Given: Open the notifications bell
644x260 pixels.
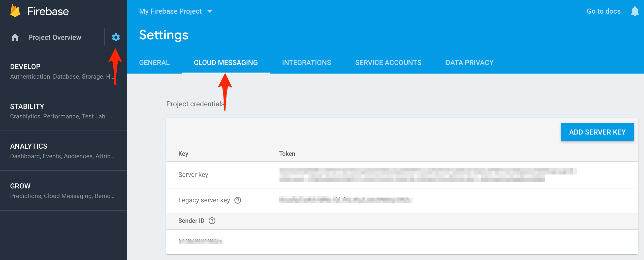Looking at the screenshot, I should pyautogui.click(x=634, y=11).
